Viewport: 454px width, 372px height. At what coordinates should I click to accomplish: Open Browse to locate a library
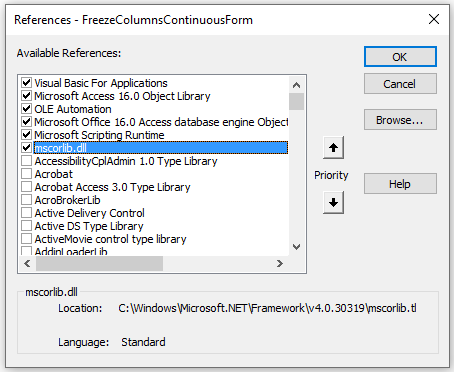tap(400, 120)
